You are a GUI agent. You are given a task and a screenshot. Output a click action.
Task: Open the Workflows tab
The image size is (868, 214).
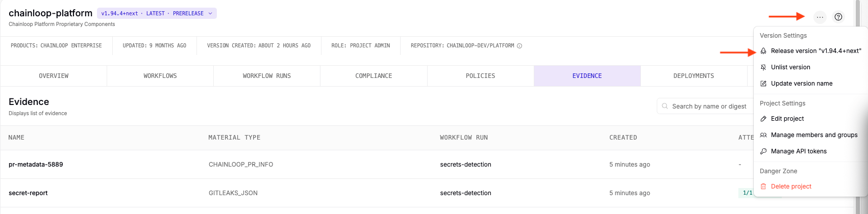coord(160,76)
